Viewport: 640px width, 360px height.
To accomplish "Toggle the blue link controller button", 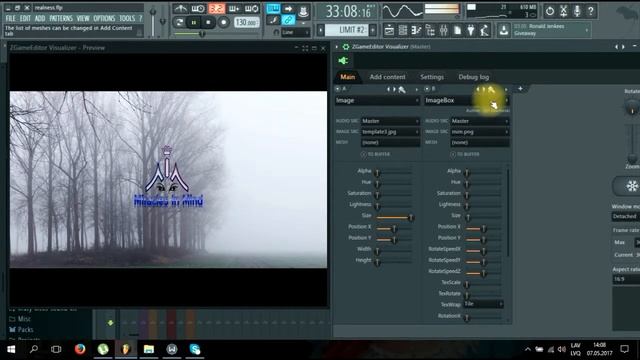I will 288,20.
